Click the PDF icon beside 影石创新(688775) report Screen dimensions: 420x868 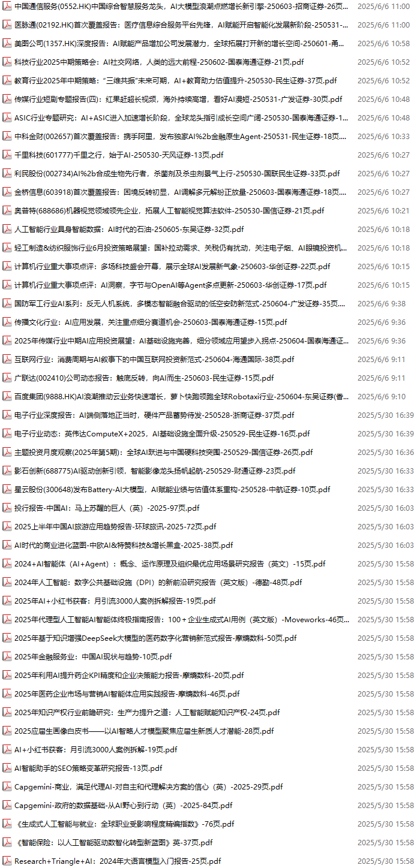point(7,471)
